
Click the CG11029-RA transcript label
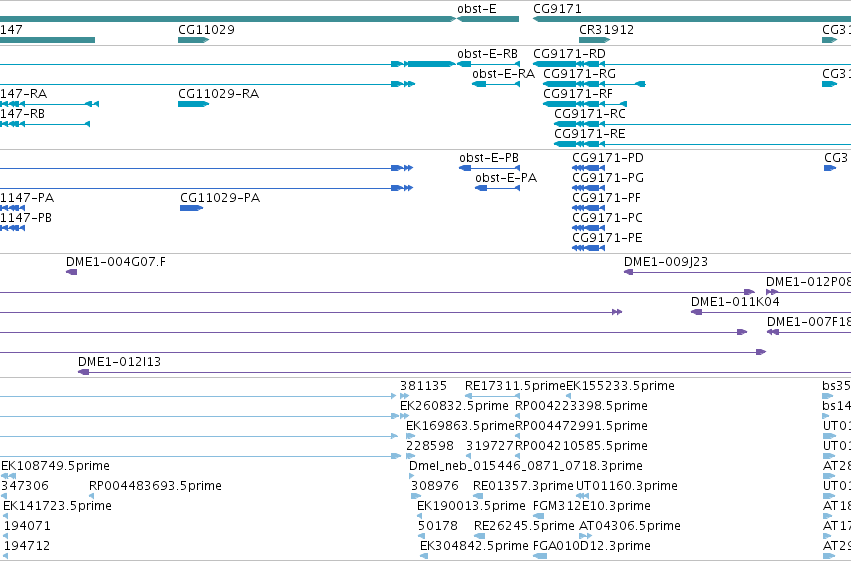tap(219, 94)
